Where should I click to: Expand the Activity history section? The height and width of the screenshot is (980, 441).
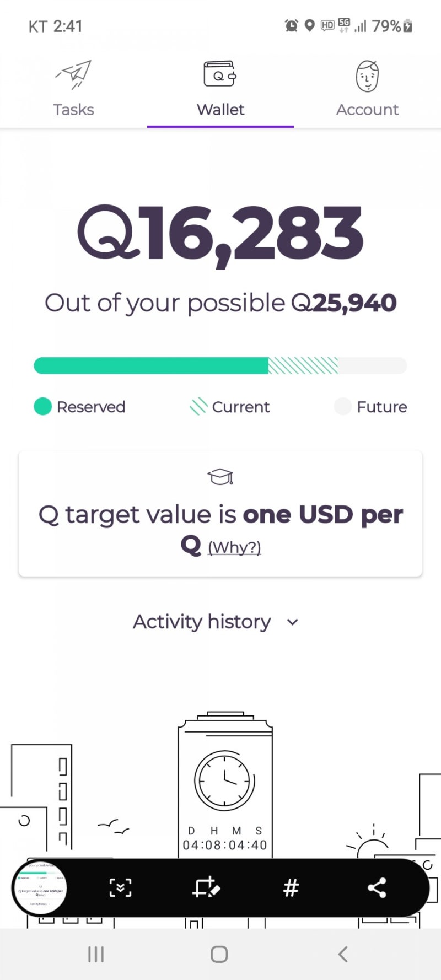(x=202, y=622)
